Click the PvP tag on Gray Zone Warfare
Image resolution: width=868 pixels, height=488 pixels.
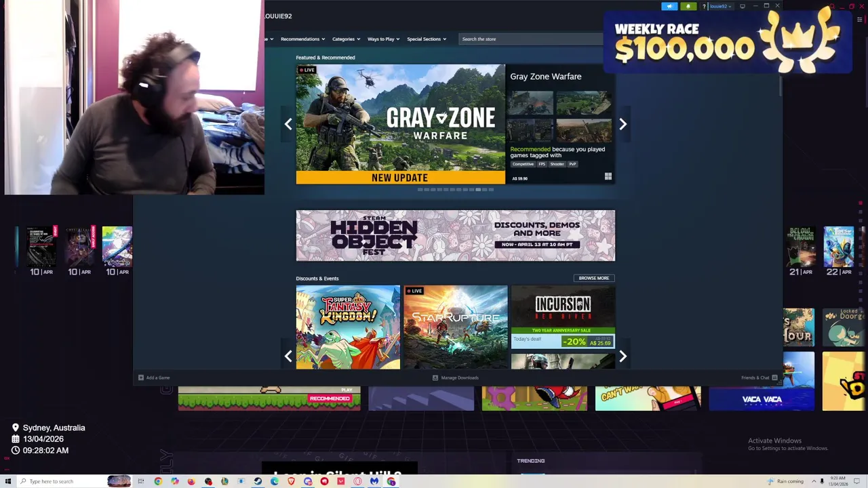(572, 164)
